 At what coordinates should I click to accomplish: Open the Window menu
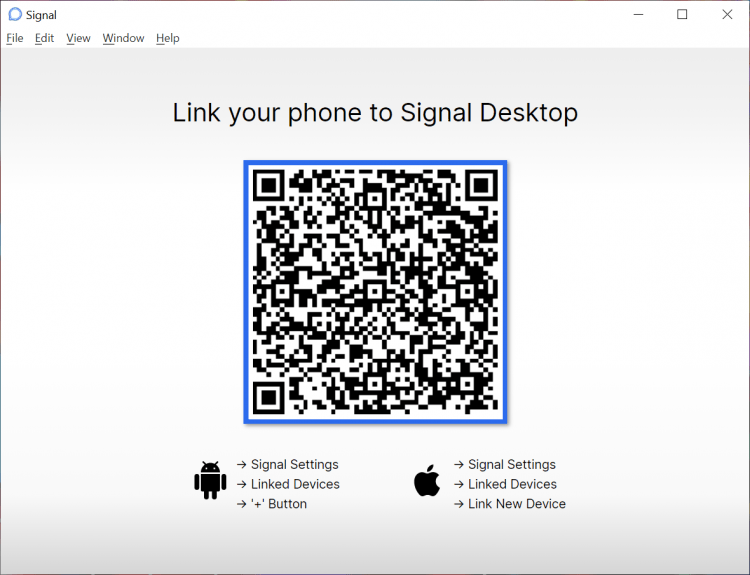point(123,38)
